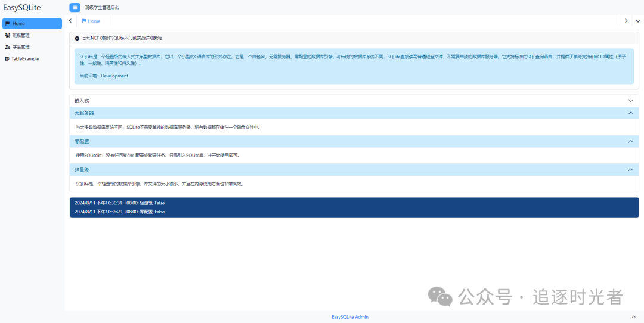Open 班级管理 from the sidebar menu
The image size is (644, 323).
[21, 35]
